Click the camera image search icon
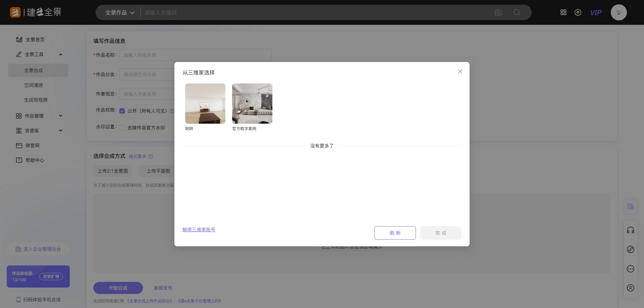This screenshot has height=308, width=644. tap(498, 12)
